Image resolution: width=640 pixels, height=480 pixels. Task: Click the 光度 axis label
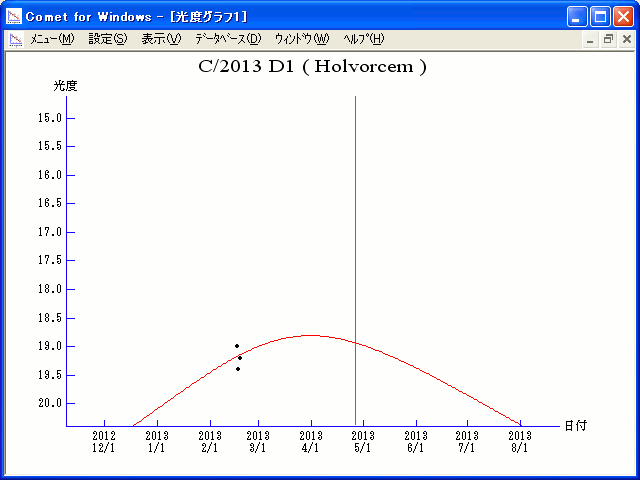coord(65,86)
